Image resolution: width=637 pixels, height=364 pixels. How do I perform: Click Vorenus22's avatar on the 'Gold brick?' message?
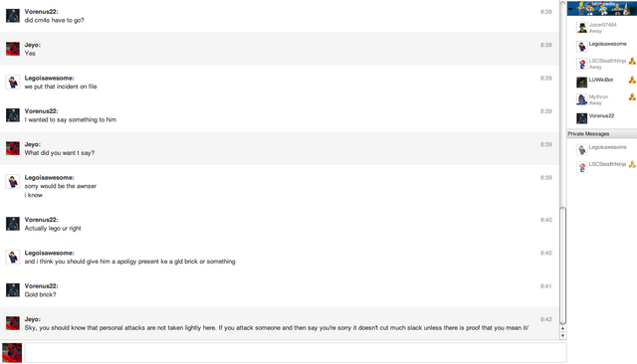[13, 290]
